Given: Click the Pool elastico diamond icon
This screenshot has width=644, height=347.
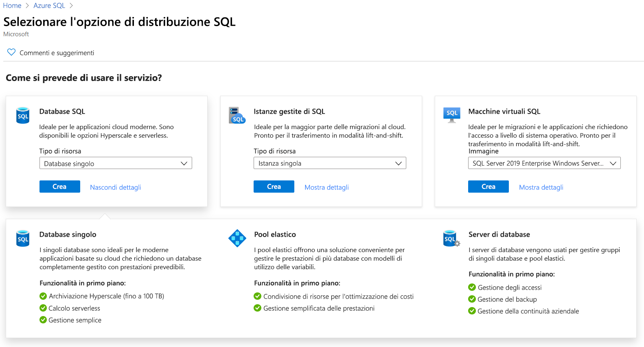Looking at the screenshot, I should point(237,238).
